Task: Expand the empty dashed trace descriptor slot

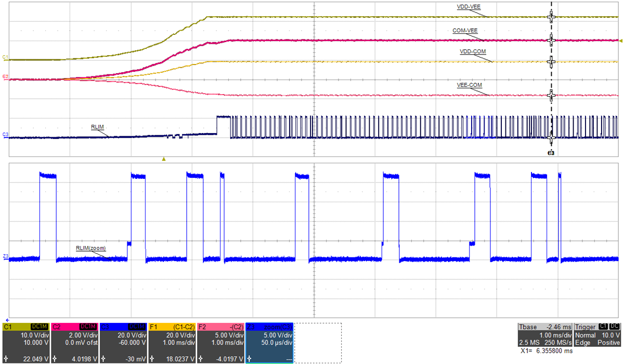Action: point(317,343)
